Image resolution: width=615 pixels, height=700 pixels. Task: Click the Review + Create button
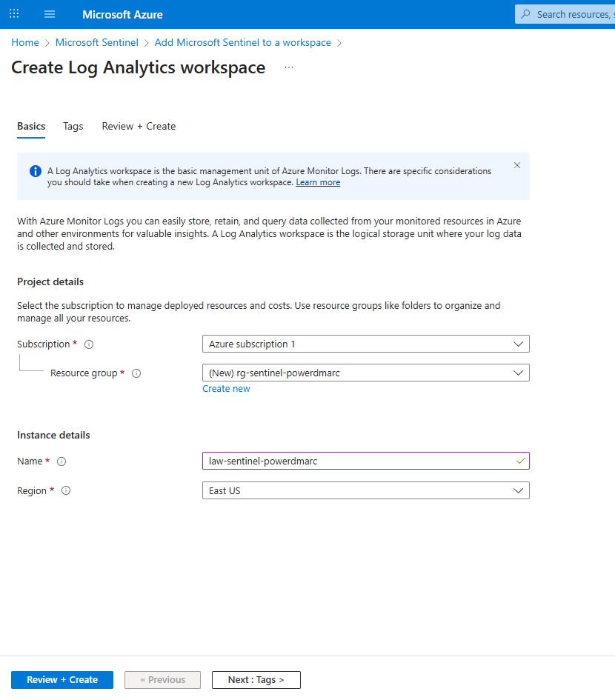coord(62,680)
